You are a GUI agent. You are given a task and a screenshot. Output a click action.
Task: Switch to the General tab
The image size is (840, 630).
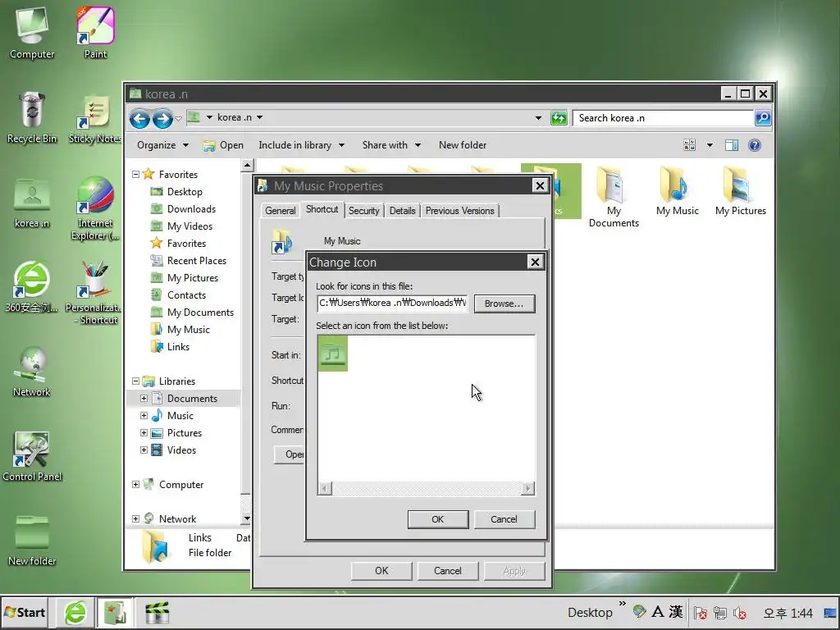coord(281,211)
